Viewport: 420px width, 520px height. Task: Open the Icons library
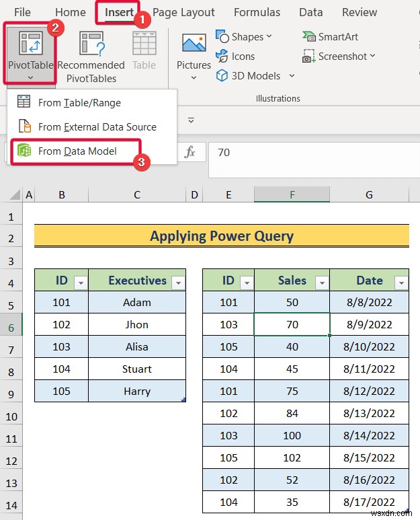pyautogui.click(x=235, y=57)
